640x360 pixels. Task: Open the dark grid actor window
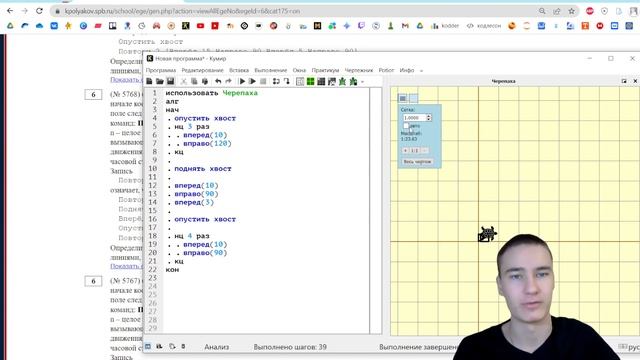point(321,81)
